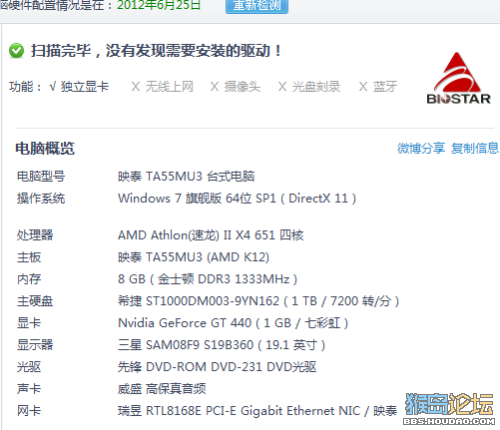The image size is (500, 430).
Task: Click the Samsung S19B360 monitor entry
Action: pos(222,345)
